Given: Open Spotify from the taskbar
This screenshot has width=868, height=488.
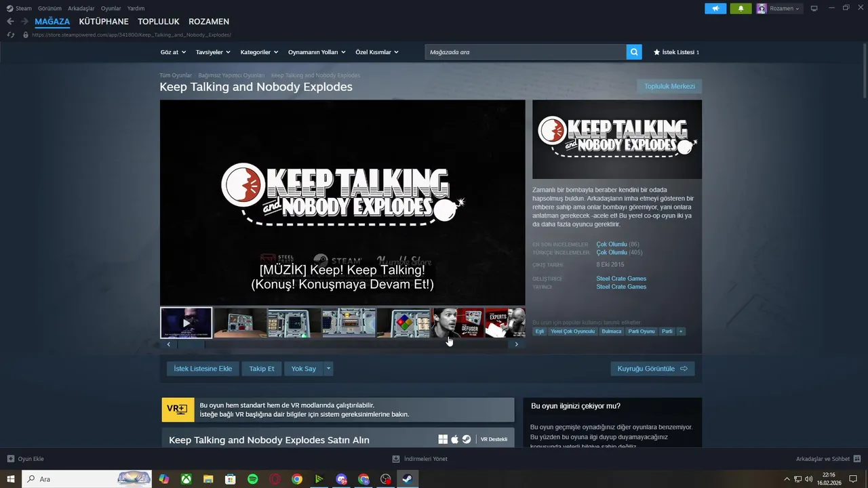Looking at the screenshot, I should pyautogui.click(x=252, y=479).
